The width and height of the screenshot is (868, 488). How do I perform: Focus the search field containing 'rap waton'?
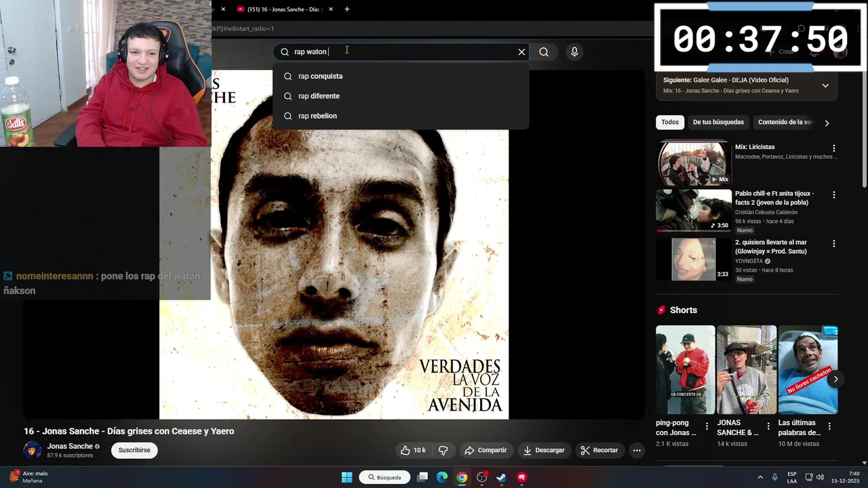(x=401, y=52)
